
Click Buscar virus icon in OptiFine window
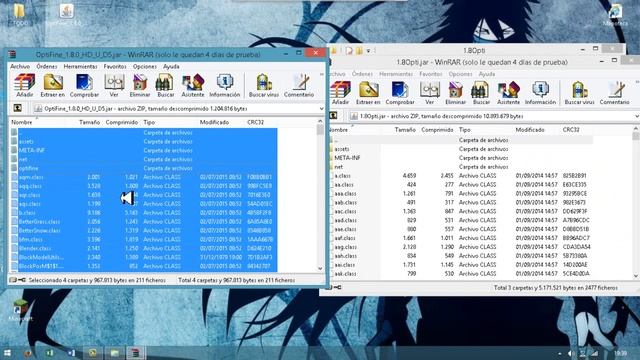[x=264, y=85]
